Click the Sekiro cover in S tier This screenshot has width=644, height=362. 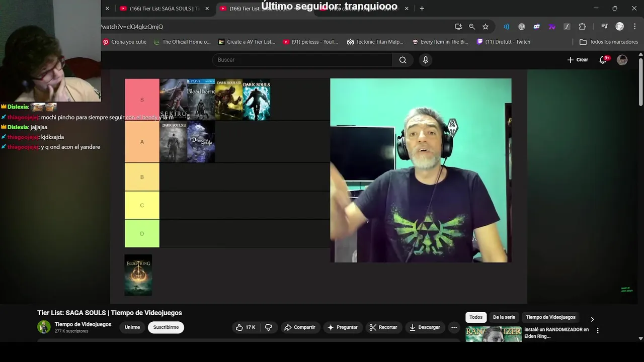click(x=173, y=100)
